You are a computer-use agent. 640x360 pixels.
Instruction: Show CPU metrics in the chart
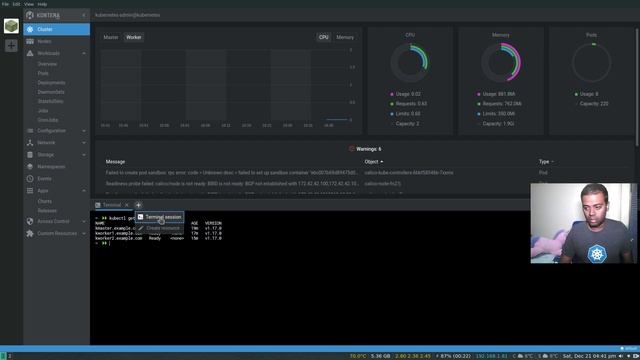pyautogui.click(x=324, y=37)
